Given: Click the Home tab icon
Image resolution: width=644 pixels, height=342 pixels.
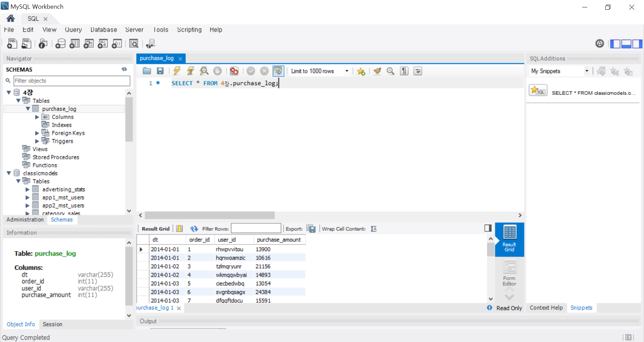Looking at the screenshot, I should [x=10, y=18].
